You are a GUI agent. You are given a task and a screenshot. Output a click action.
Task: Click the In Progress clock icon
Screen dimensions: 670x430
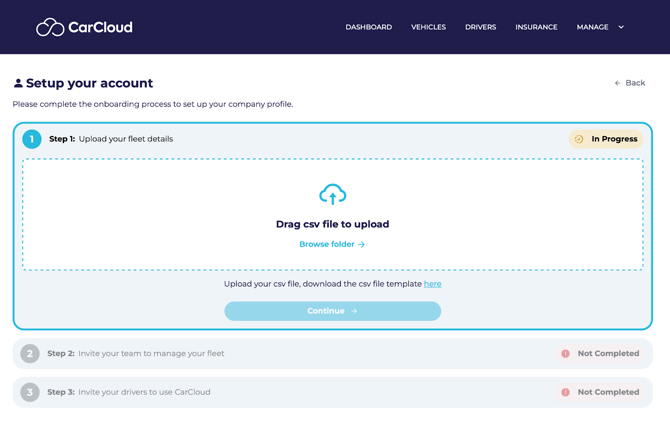(x=579, y=139)
